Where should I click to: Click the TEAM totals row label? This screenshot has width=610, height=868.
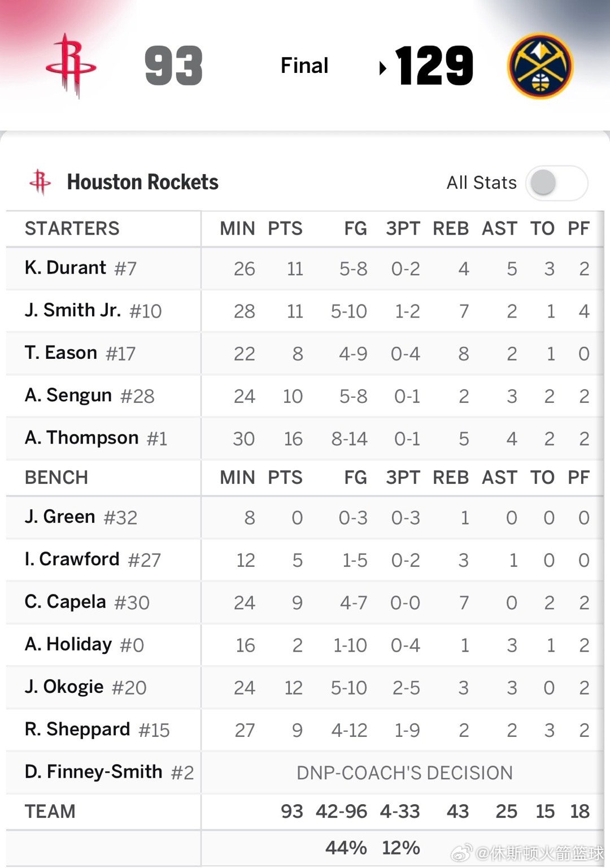tap(50, 811)
